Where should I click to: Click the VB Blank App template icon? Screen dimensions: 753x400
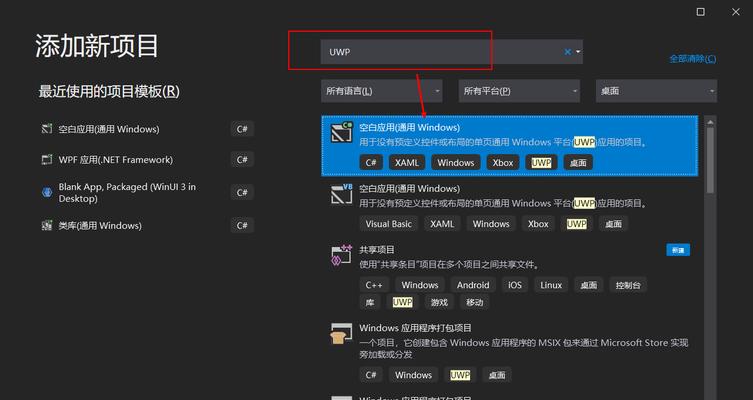click(341, 194)
